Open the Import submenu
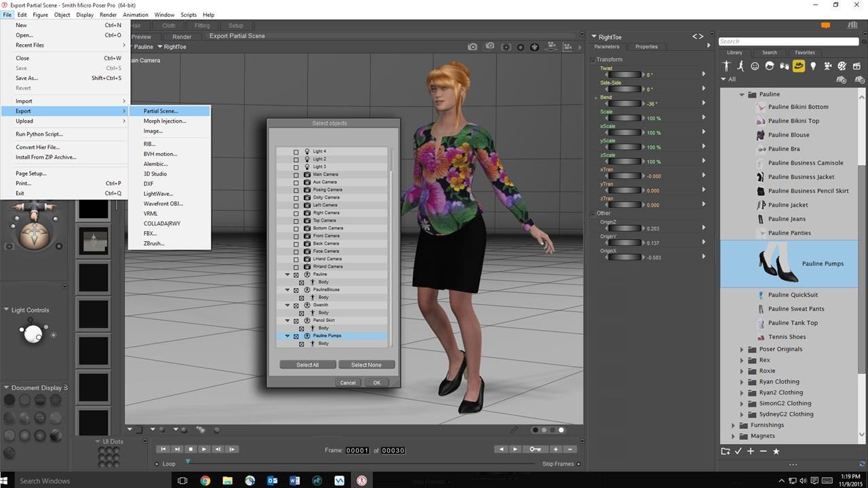 pos(64,101)
